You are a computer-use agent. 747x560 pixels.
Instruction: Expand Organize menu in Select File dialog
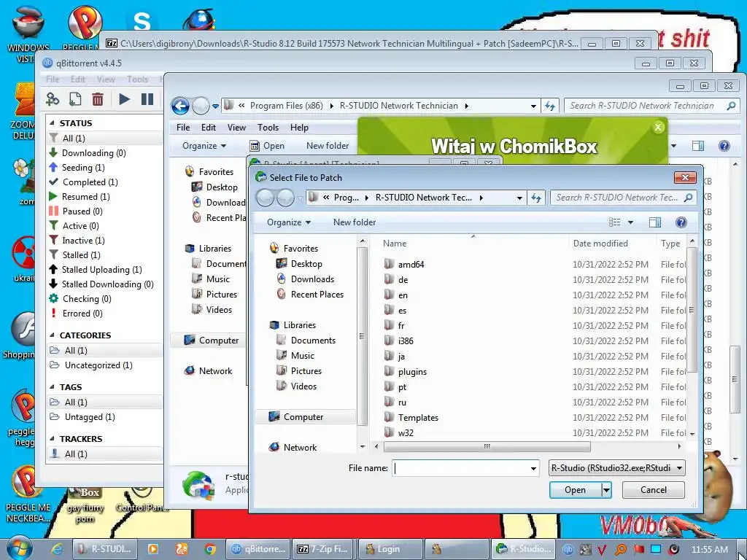[288, 222]
